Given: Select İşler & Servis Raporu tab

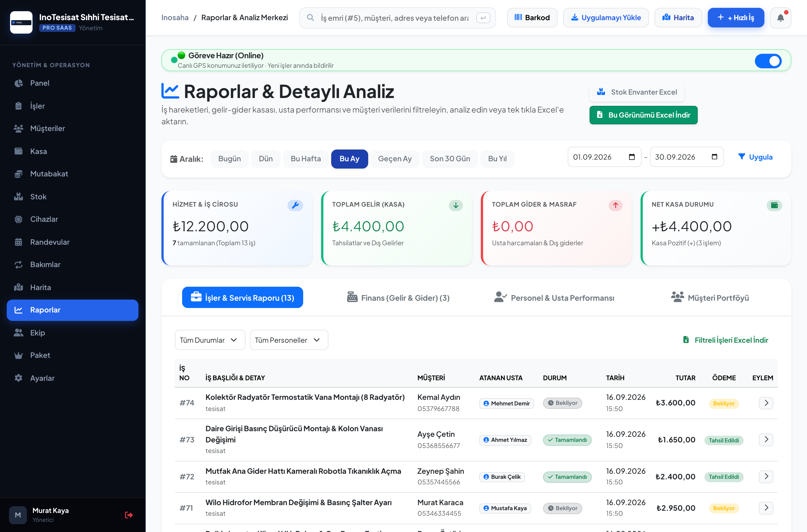Looking at the screenshot, I should tap(242, 298).
